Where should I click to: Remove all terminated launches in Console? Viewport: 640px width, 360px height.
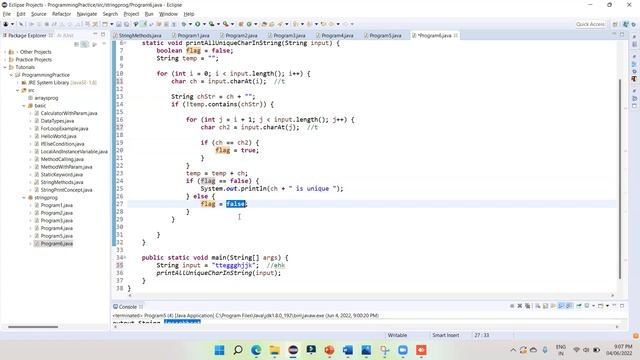[x=527, y=306]
